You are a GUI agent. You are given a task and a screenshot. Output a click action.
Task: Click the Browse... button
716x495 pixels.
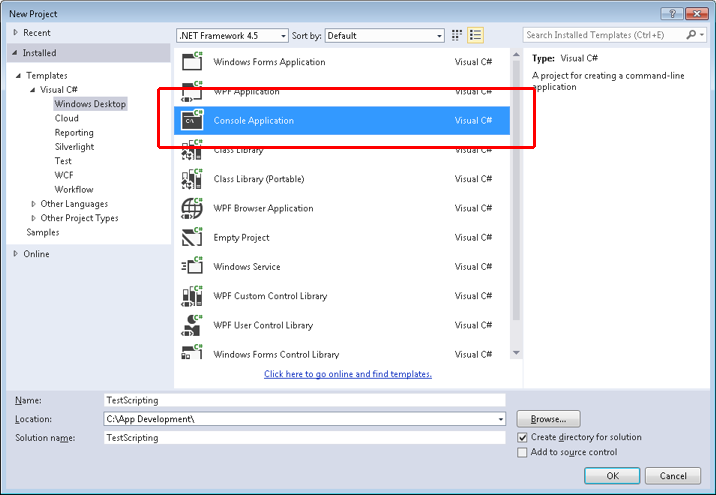[549, 419]
